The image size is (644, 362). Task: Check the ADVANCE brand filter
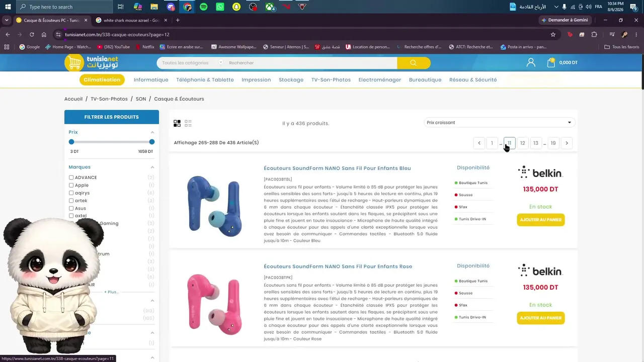click(71, 177)
